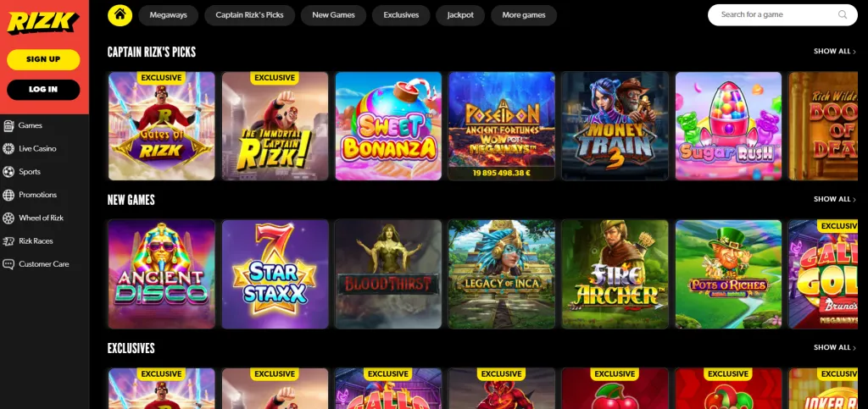The height and width of the screenshot is (409, 868).
Task: Open the Jackpot category tab
Action: (460, 15)
